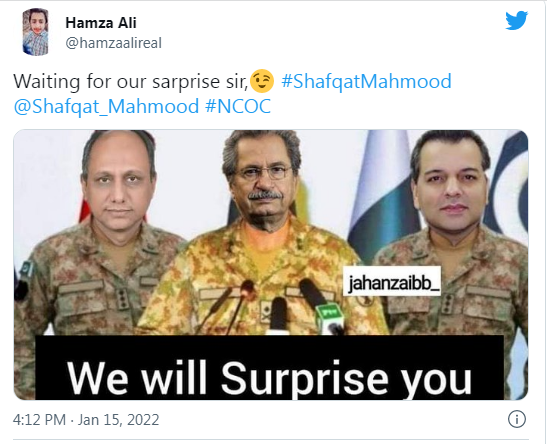Click the 'Waiting for our sarprise sir' text
Viewport: 547px width, 444px height.
(130, 82)
